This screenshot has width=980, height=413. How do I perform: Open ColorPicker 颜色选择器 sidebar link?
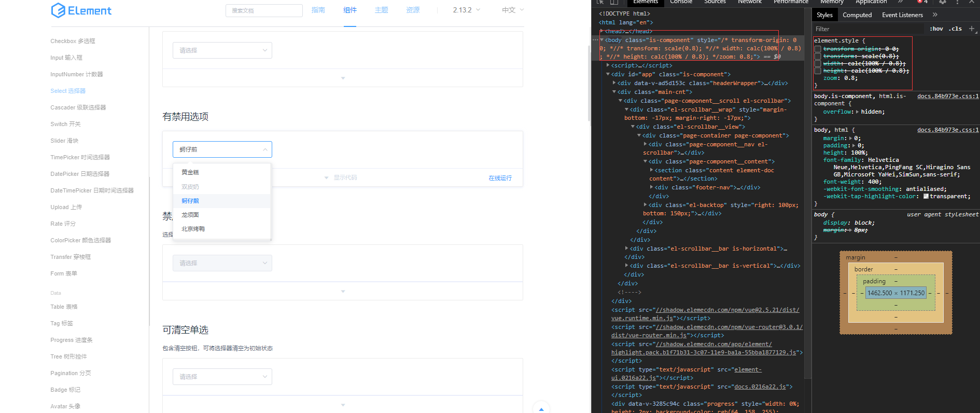81,240
